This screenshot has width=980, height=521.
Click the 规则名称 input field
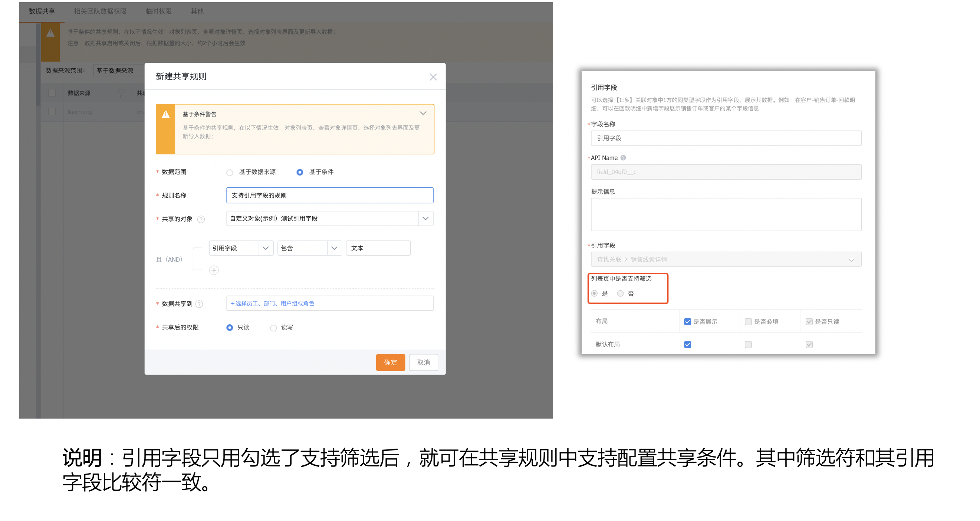click(330, 196)
